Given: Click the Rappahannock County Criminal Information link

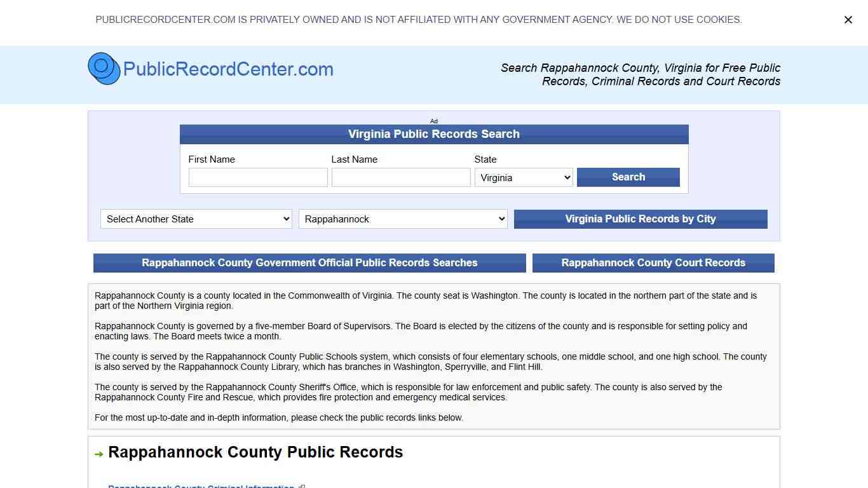Looking at the screenshot, I should (x=201, y=486).
